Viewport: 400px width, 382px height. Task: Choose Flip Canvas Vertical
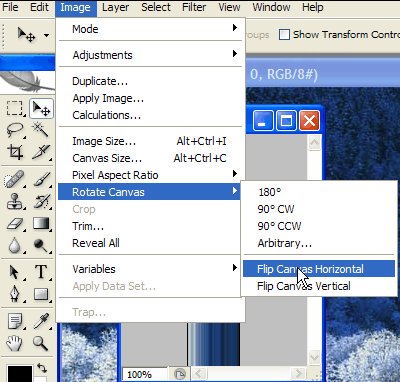[x=319, y=286]
